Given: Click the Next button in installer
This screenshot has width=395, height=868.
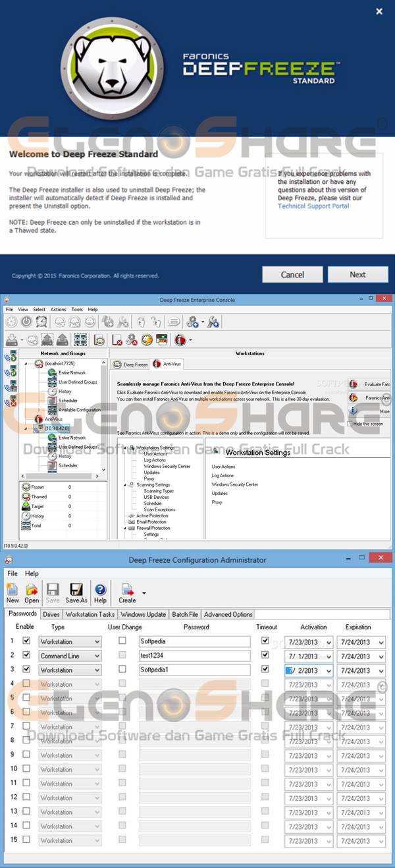Looking at the screenshot, I should (357, 275).
